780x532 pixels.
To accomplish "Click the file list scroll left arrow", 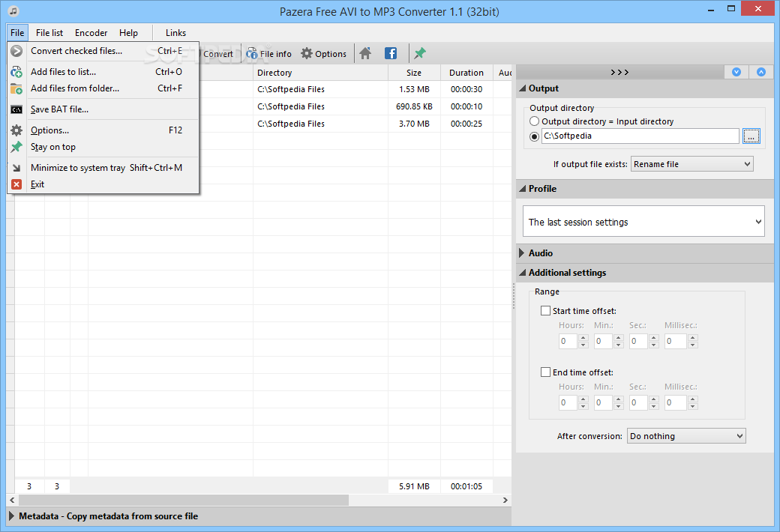I will 12,501.
